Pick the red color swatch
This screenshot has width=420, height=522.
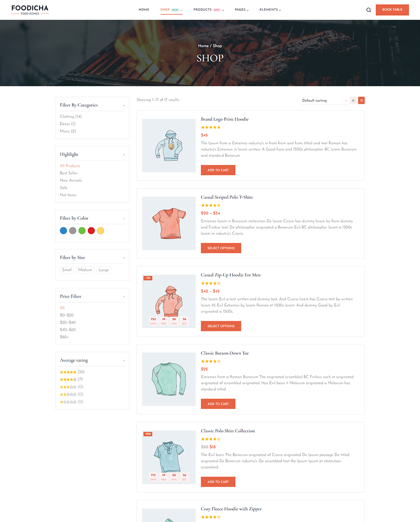pos(91,231)
